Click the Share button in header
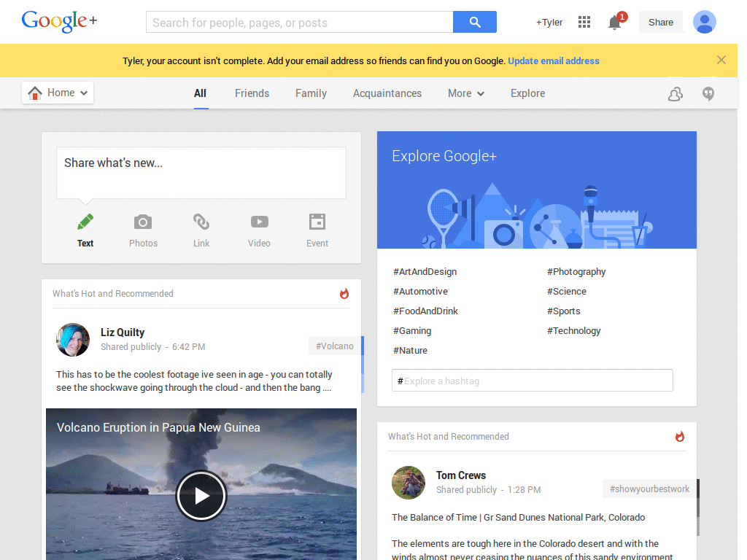 coord(661,23)
